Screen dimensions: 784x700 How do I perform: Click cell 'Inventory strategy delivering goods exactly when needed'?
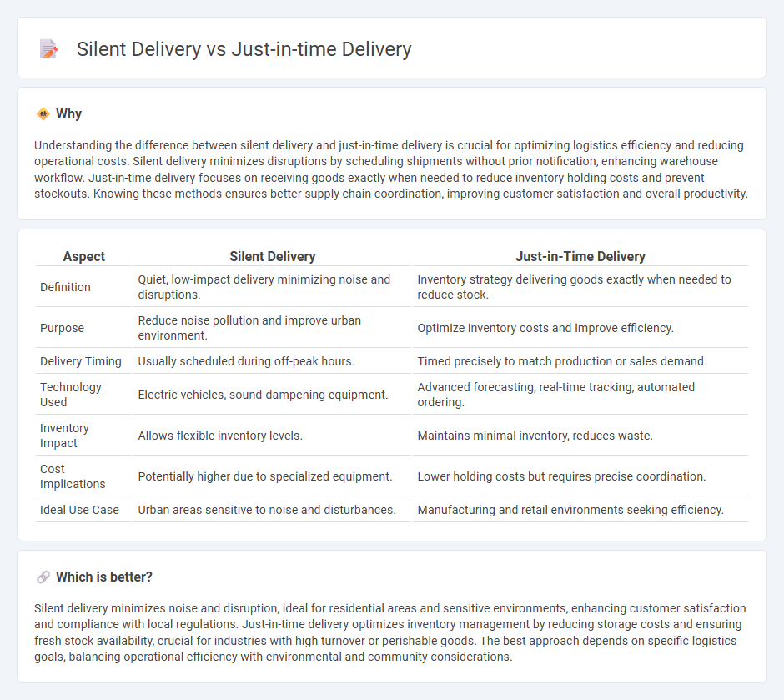580,287
